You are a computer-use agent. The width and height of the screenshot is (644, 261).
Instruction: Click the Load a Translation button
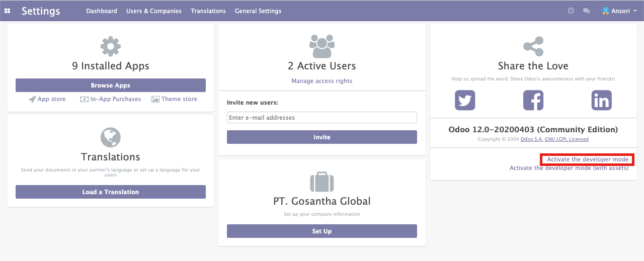111,192
